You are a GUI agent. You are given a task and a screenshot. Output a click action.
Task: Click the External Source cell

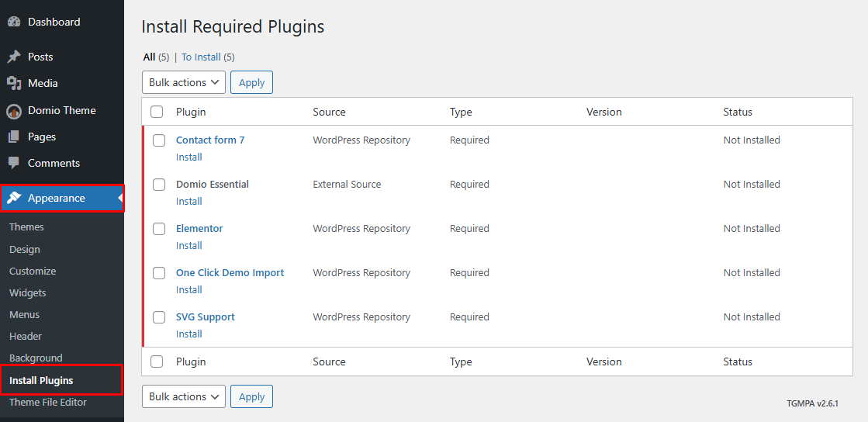[x=347, y=185]
